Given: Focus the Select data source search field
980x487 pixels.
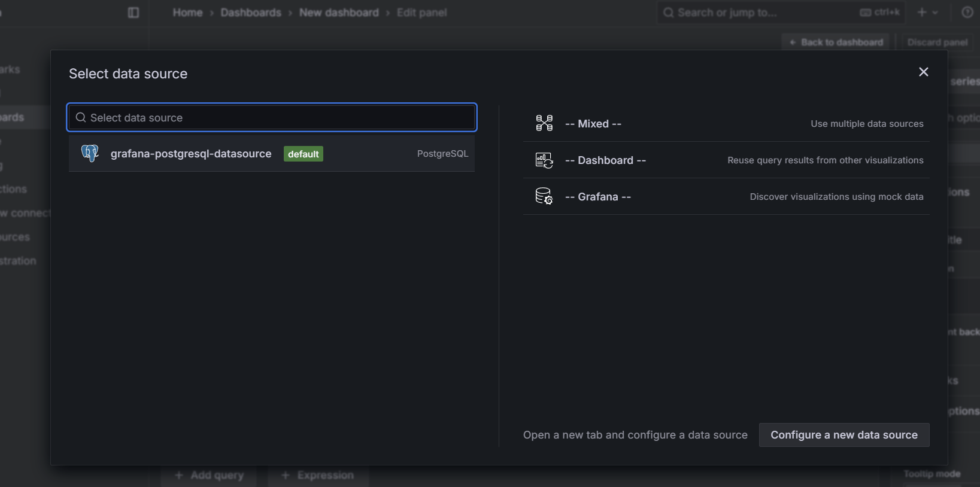Looking at the screenshot, I should (x=272, y=118).
